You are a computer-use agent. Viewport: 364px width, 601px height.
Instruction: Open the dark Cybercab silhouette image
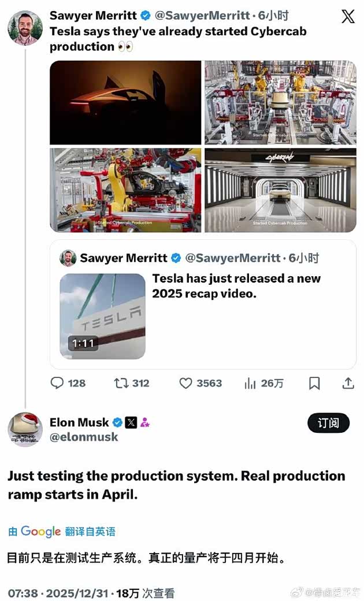pos(125,102)
